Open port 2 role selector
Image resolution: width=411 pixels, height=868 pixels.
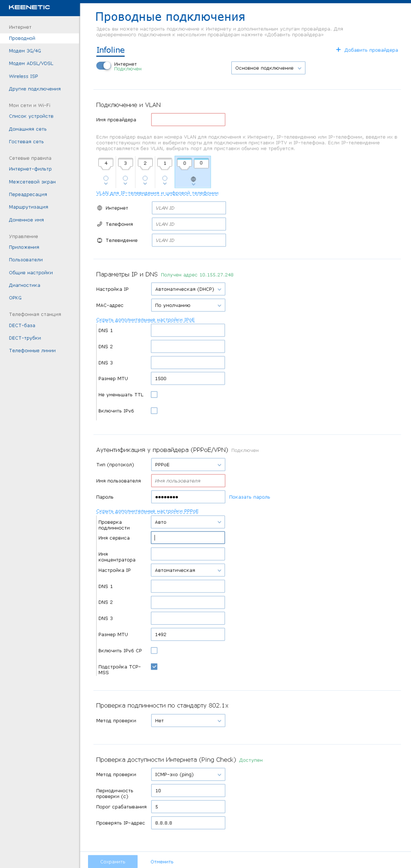pos(145,180)
